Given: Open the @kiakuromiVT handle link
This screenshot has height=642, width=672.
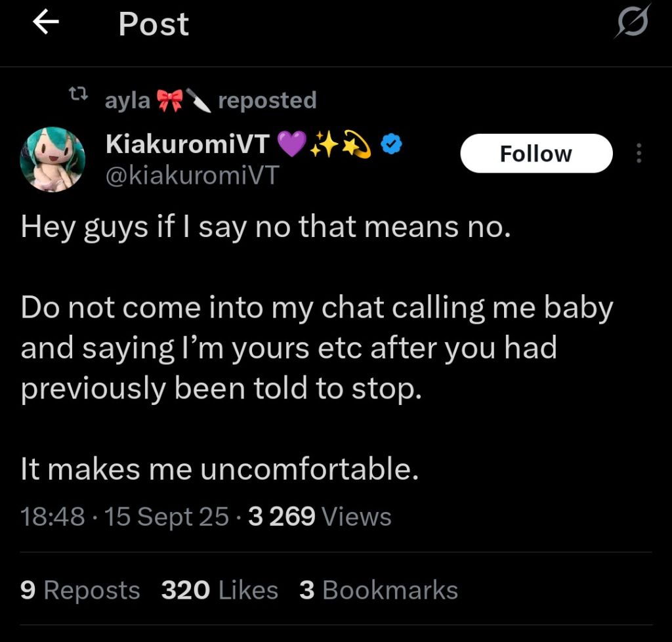Looking at the screenshot, I should [x=192, y=175].
